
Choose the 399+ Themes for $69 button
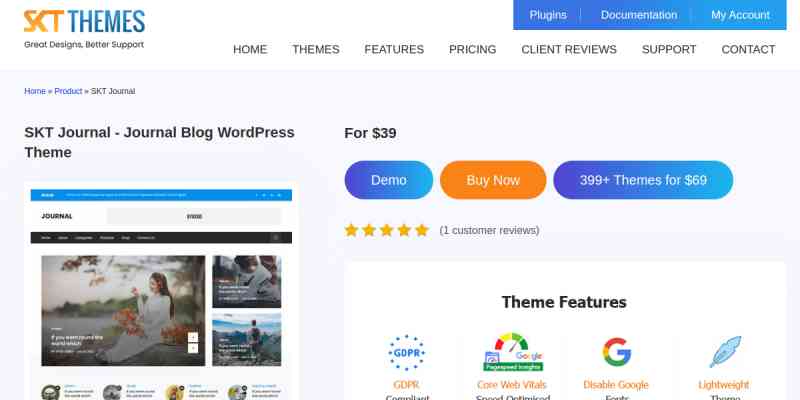(x=643, y=180)
